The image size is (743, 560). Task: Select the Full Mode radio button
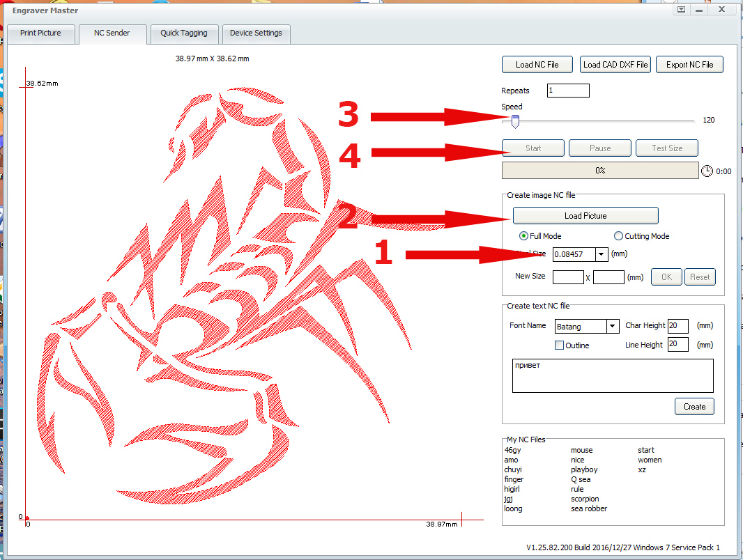tap(523, 235)
